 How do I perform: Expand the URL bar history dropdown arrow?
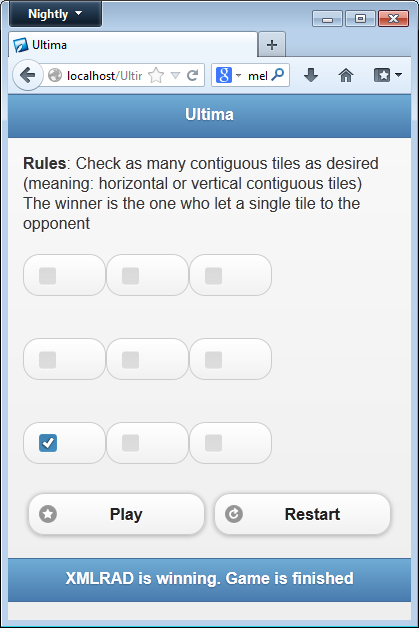pos(175,75)
